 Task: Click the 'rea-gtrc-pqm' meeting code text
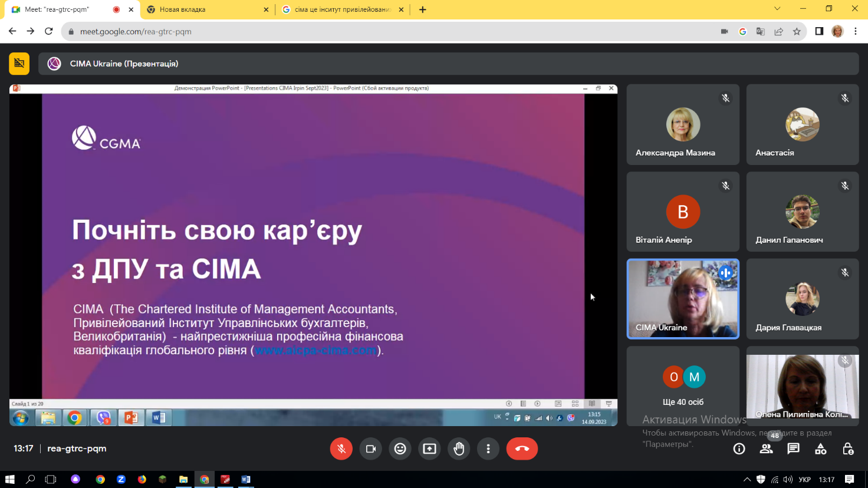coord(77,449)
